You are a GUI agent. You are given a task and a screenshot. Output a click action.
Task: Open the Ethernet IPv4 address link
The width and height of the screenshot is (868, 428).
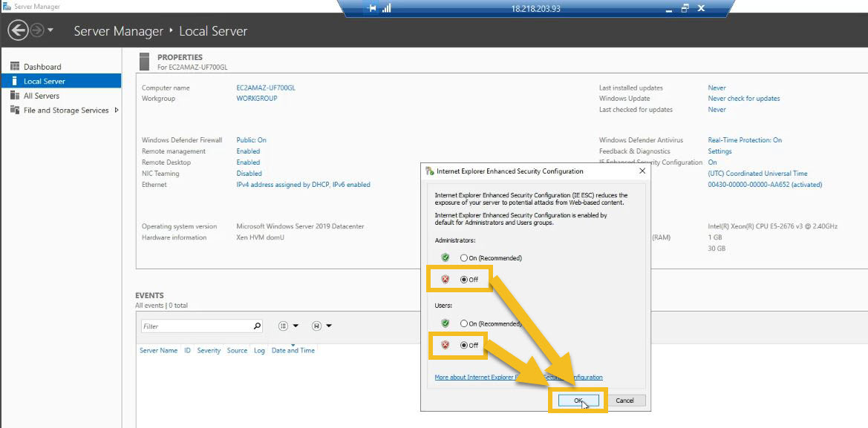(x=304, y=185)
